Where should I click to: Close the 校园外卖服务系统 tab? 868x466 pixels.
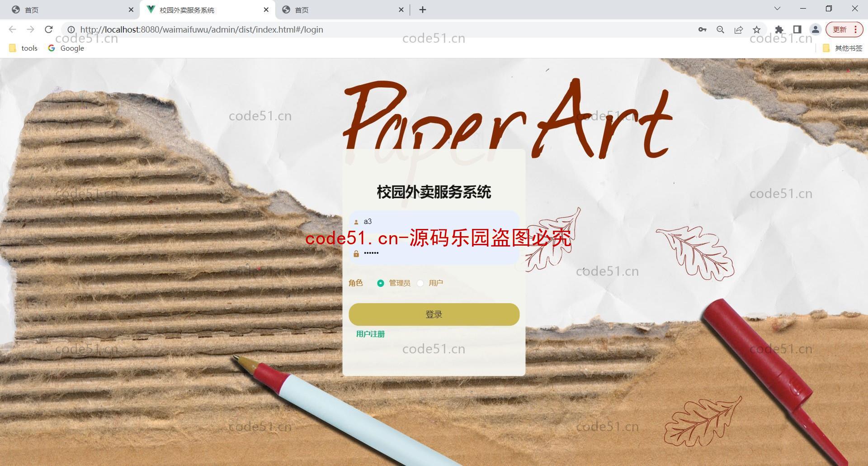click(x=266, y=10)
